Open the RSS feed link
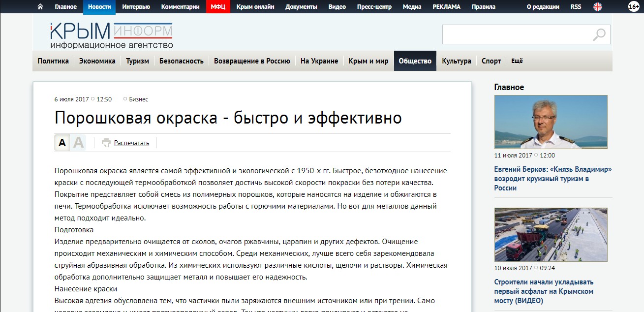644x312 pixels. [x=576, y=7]
